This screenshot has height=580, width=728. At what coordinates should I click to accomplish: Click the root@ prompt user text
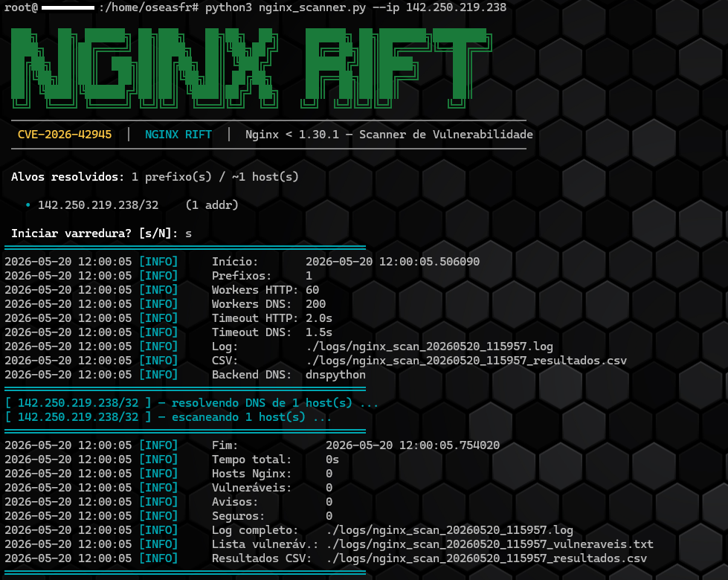click(21, 7)
